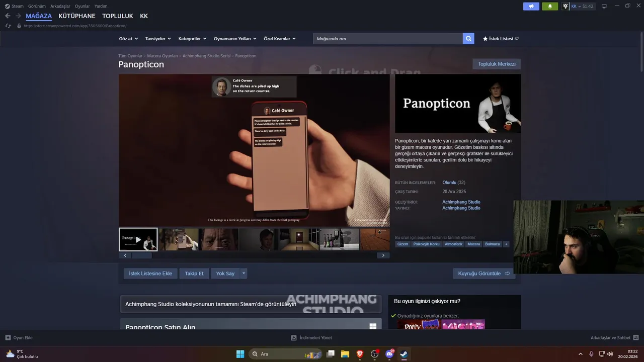Click the İstek Listesine Ekle button
This screenshot has width=644, height=362.
pos(150,274)
